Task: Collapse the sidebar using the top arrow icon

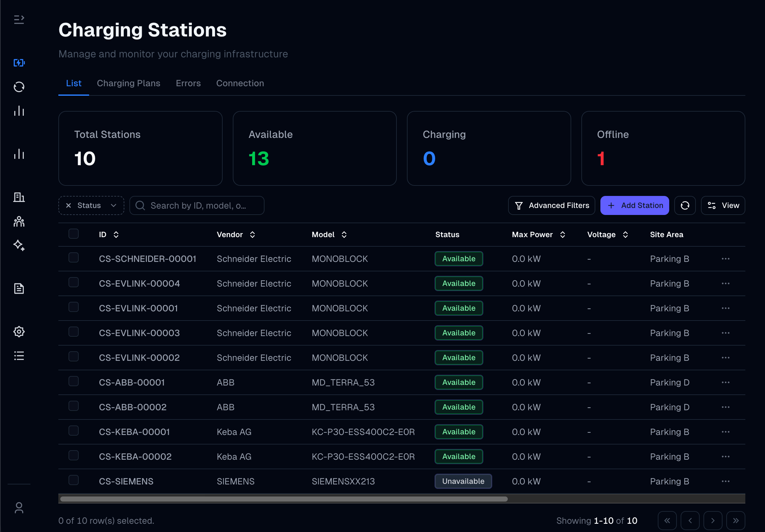Action: tap(19, 19)
